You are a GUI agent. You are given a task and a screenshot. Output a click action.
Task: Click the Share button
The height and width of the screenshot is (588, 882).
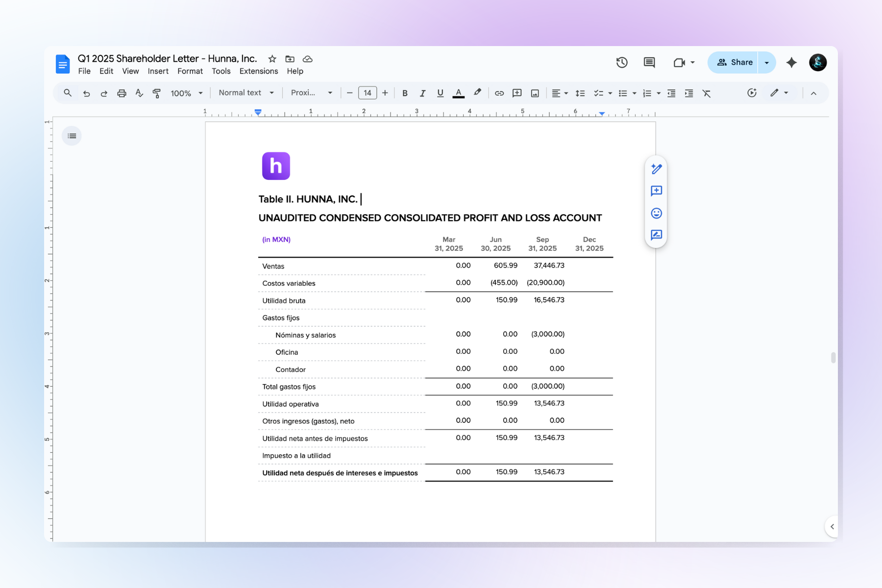tap(734, 62)
